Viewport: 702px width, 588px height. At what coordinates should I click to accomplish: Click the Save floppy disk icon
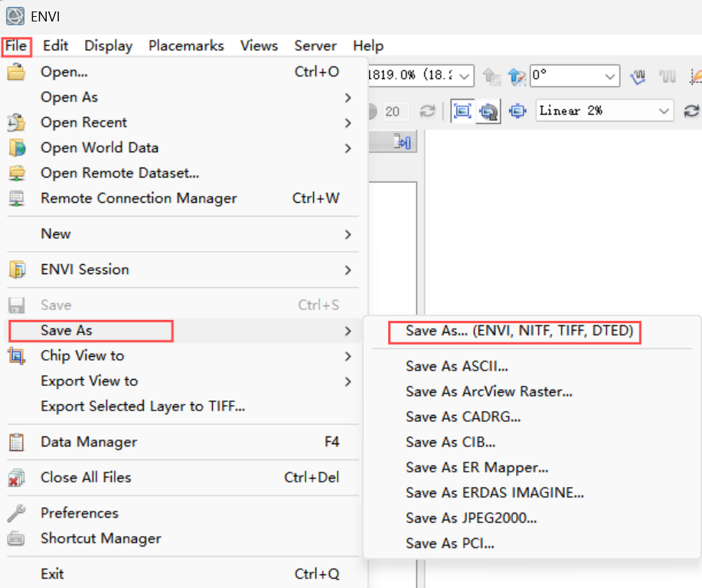point(17,305)
